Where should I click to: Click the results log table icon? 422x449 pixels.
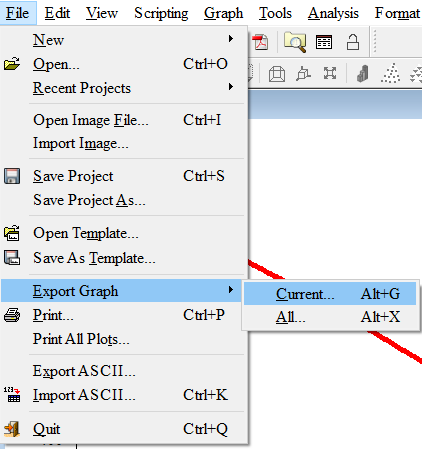[324, 42]
